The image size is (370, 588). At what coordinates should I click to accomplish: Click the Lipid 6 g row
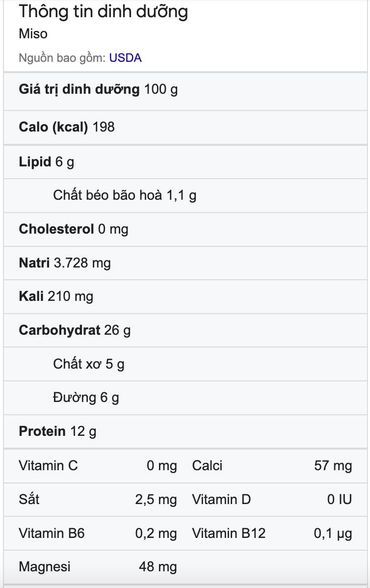pyautogui.click(x=186, y=162)
